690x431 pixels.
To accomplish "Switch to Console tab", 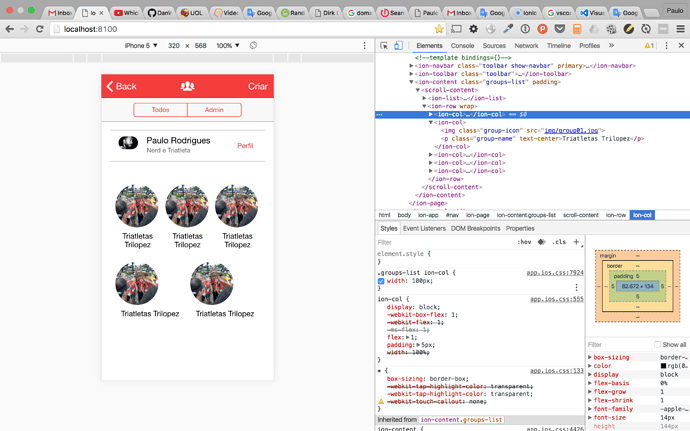I will 462,45.
